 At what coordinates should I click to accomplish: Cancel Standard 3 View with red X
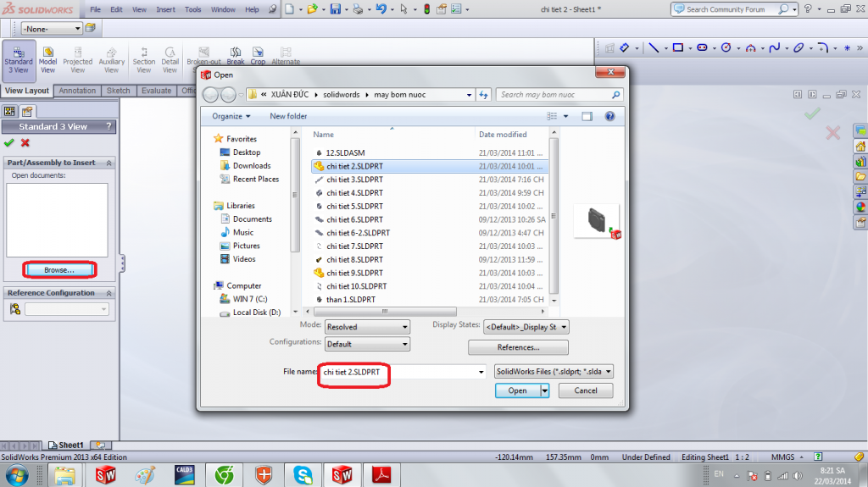25,143
